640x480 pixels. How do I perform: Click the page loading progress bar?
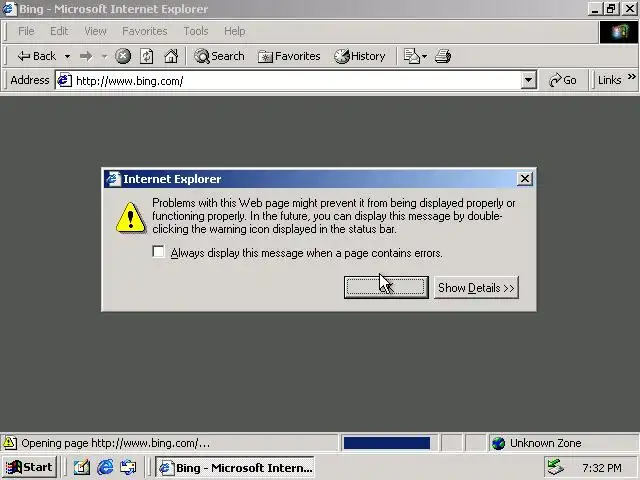pyautogui.click(x=387, y=443)
